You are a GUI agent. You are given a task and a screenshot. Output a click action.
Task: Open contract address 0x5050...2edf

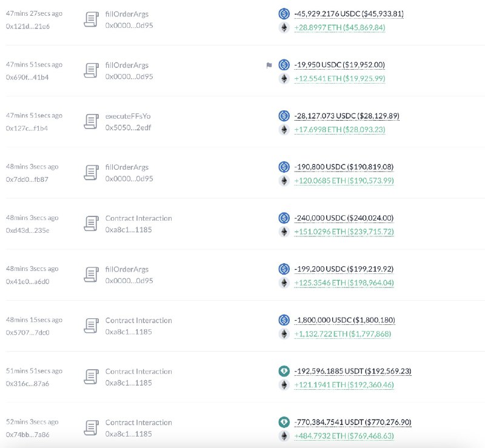(128, 127)
